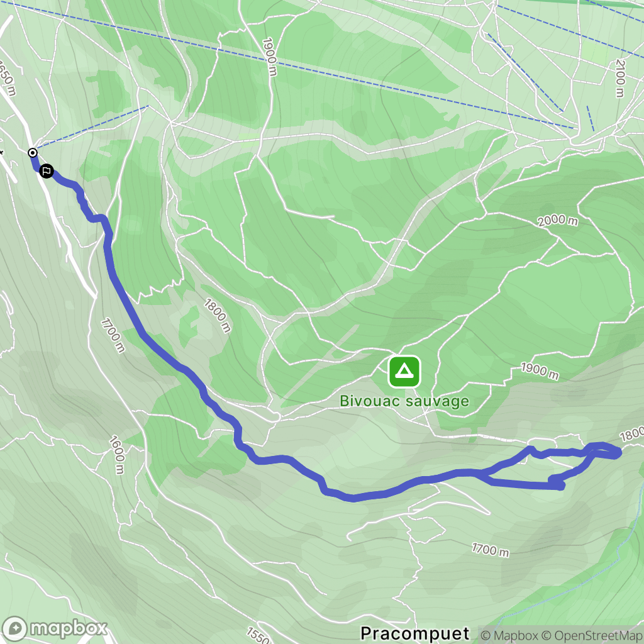Click the black finish flag marker
644x644 pixels.
coord(47,171)
